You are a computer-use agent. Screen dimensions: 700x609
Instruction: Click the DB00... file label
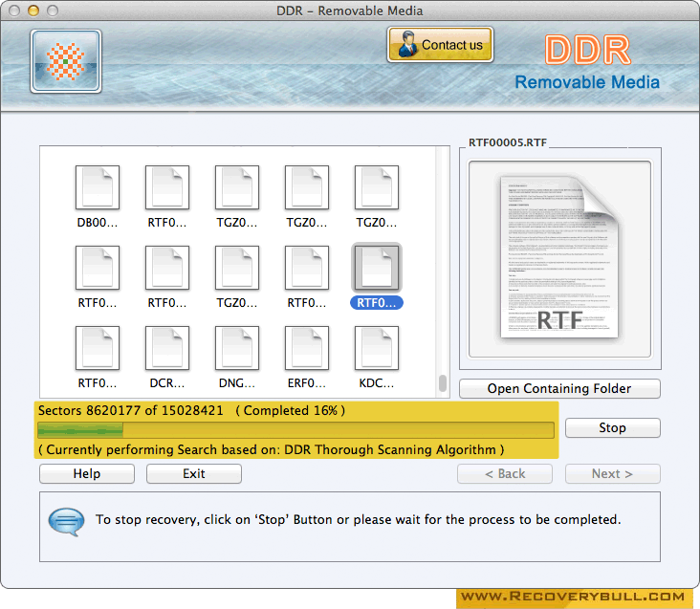pyautogui.click(x=98, y=223)
